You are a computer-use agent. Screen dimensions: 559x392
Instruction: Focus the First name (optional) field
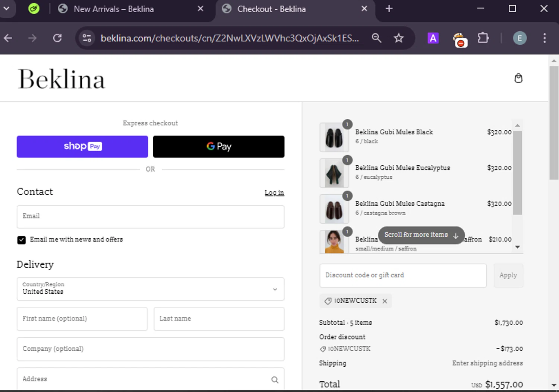(82, 319)
